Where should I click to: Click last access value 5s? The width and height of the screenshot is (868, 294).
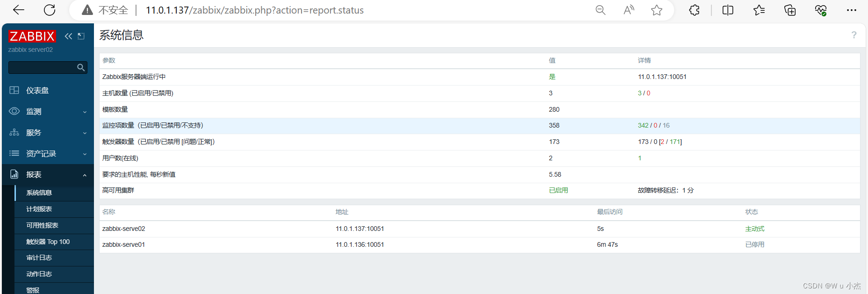[600, 229]
